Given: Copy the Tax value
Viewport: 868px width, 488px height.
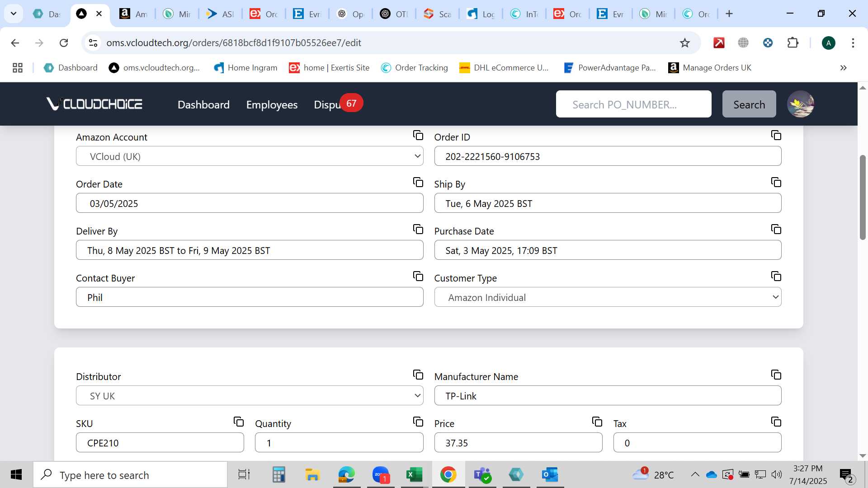Looking at the screenshot, I should point(776,422).
